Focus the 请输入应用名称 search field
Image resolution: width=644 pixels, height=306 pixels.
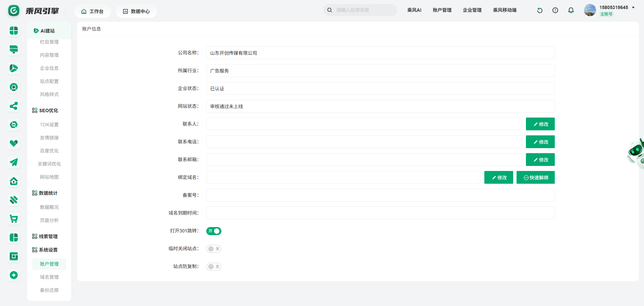tap(364, 10)
